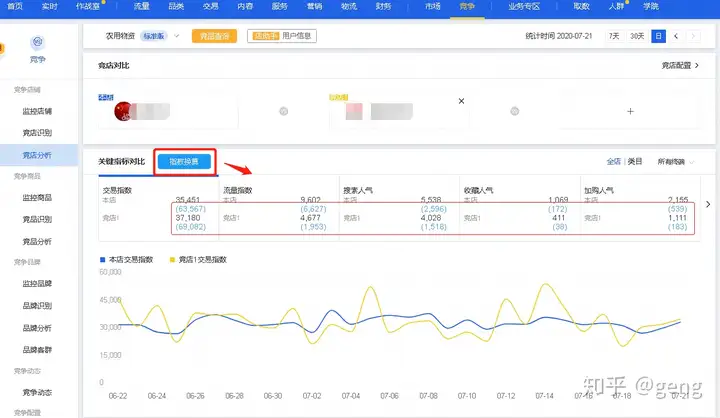
Task: Click the blue 指数换算 button
Action: (184, 162)
